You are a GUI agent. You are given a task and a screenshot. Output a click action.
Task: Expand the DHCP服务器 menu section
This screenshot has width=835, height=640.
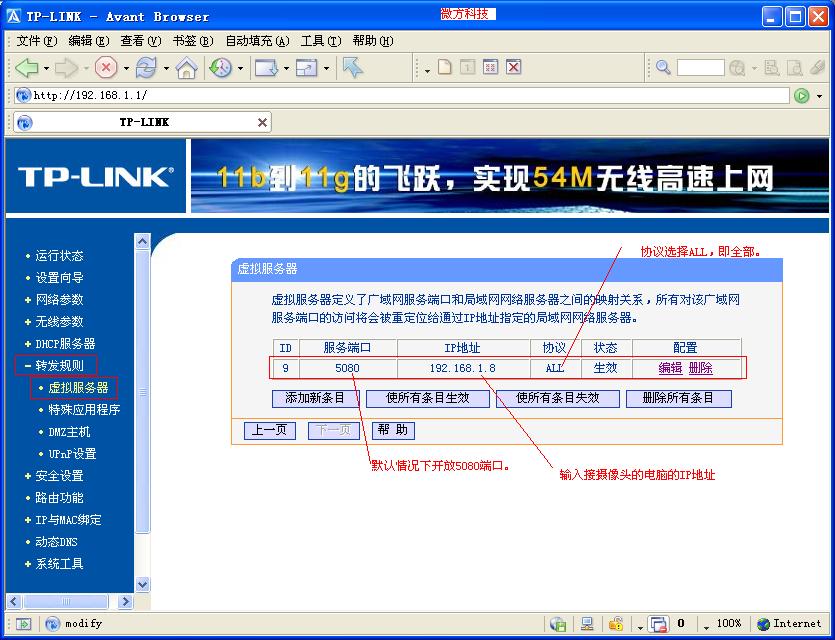click(28, 344)
